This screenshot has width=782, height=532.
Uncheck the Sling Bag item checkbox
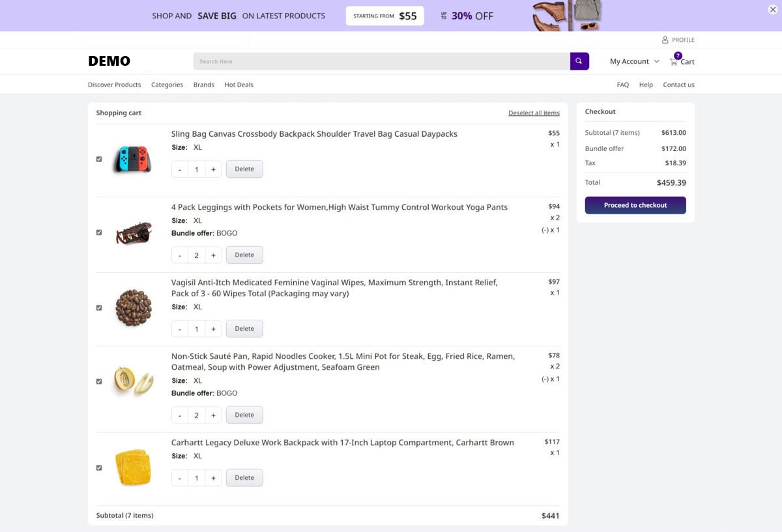click(99, 159)
